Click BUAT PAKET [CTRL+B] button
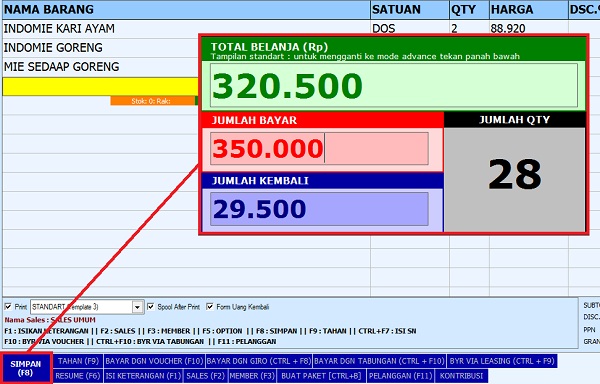 [321, 376]
